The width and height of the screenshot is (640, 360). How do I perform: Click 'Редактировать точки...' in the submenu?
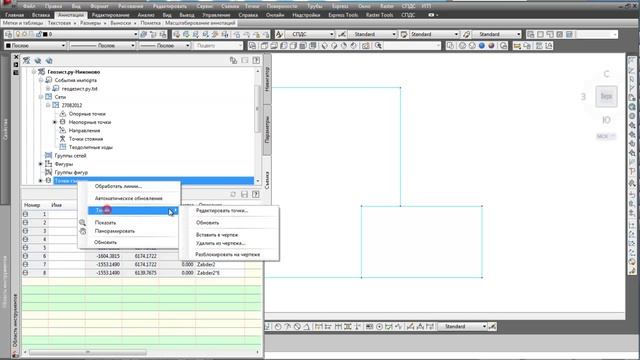[222, 211]
